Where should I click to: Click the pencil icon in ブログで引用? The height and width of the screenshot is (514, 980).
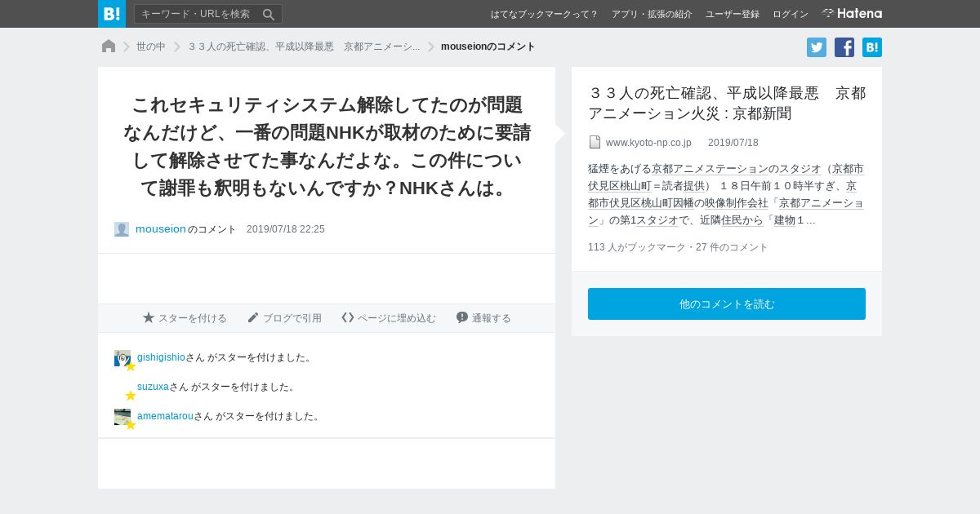point(253,317)
